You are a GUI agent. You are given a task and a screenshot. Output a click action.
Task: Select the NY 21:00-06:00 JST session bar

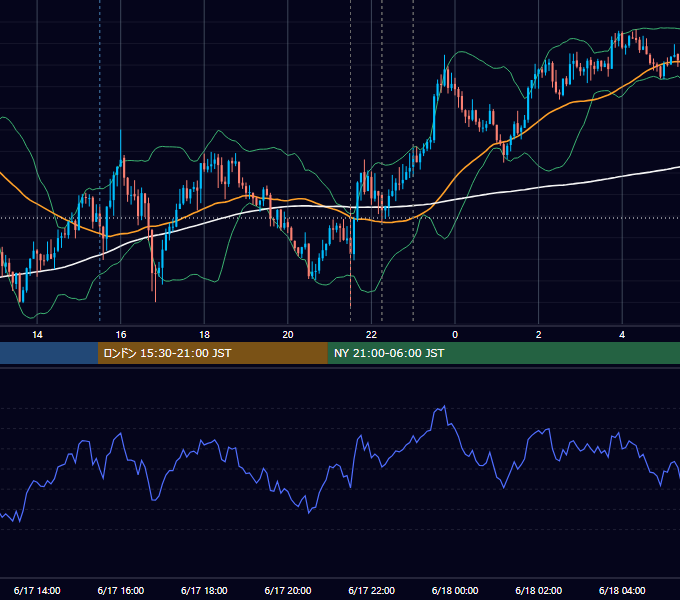point(503,353)
